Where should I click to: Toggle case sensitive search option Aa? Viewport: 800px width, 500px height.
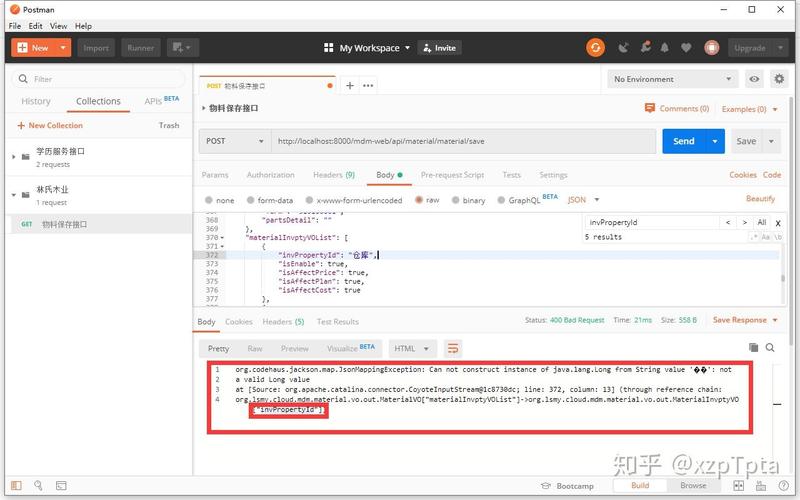(765, 237)
